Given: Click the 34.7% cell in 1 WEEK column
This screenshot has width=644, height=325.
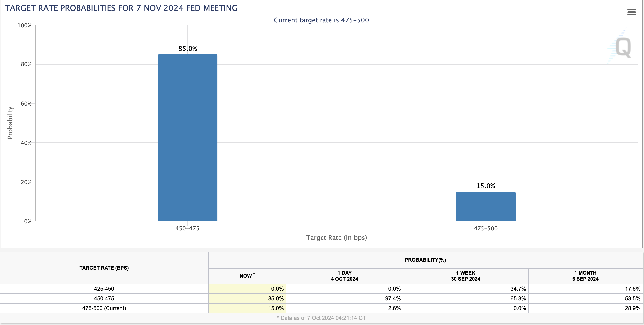Looking at the screenshot, I should coord(518,289).
